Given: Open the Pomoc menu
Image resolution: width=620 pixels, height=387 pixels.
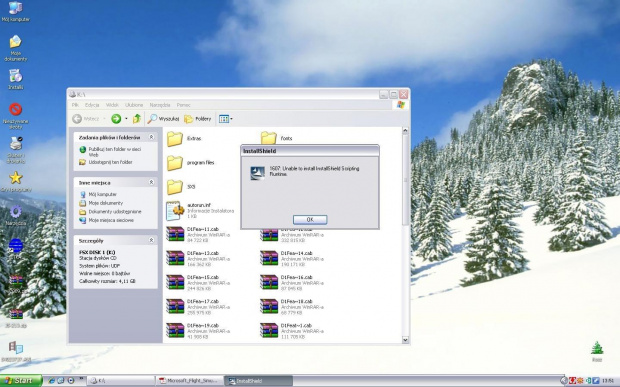Looking at the screenshot, I should [x=183, y=105].
